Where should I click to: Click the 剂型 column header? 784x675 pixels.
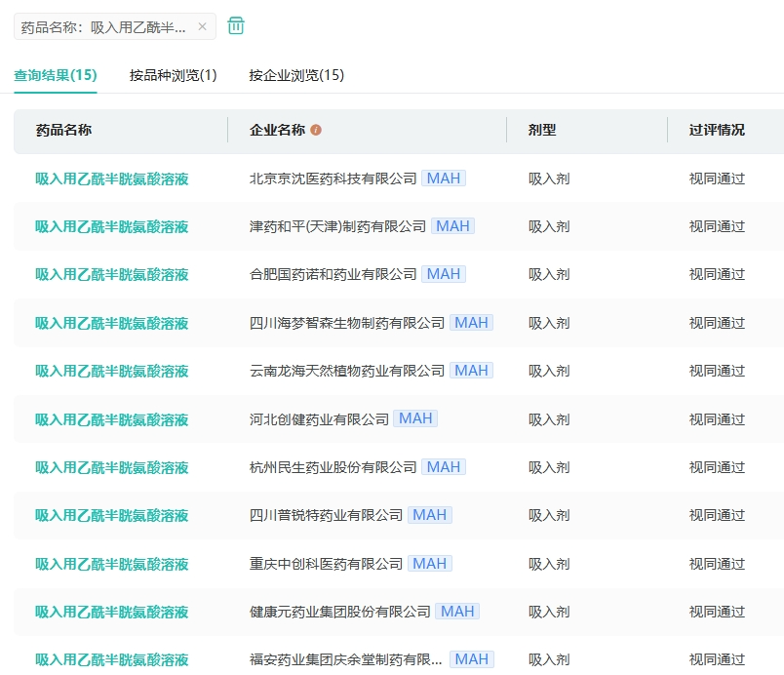[x=542, y=130]
